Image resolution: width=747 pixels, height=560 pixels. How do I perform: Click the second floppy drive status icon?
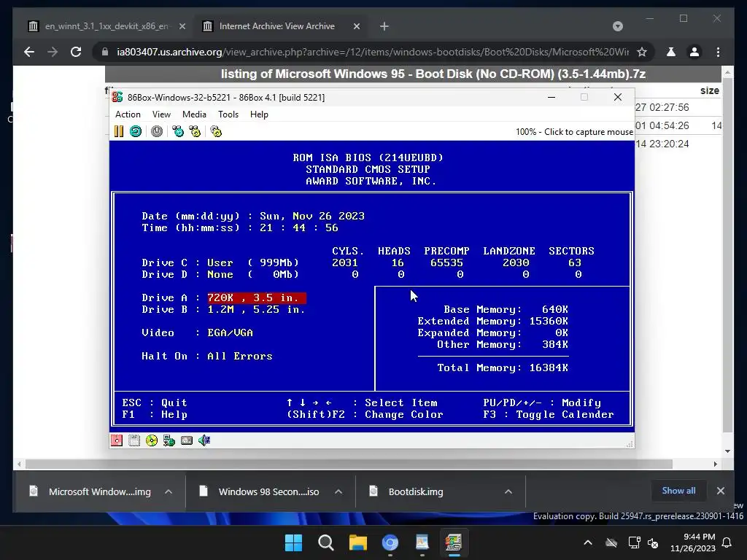(134, 440)
